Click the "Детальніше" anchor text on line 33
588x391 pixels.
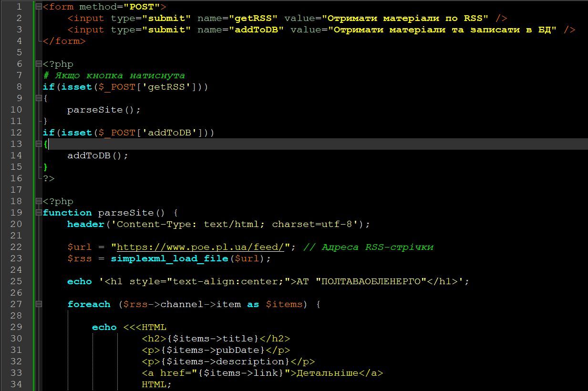(x=328, y=373)
